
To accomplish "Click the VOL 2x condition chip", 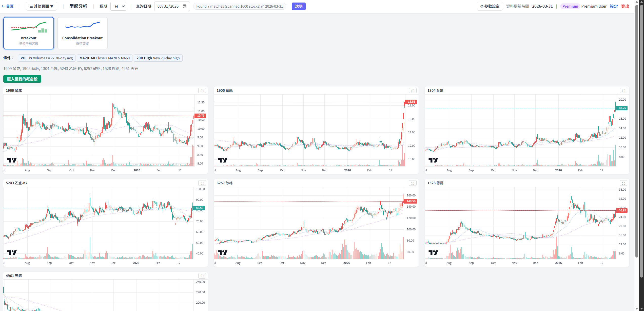I will pyautogui.click(x=47, y=58).
